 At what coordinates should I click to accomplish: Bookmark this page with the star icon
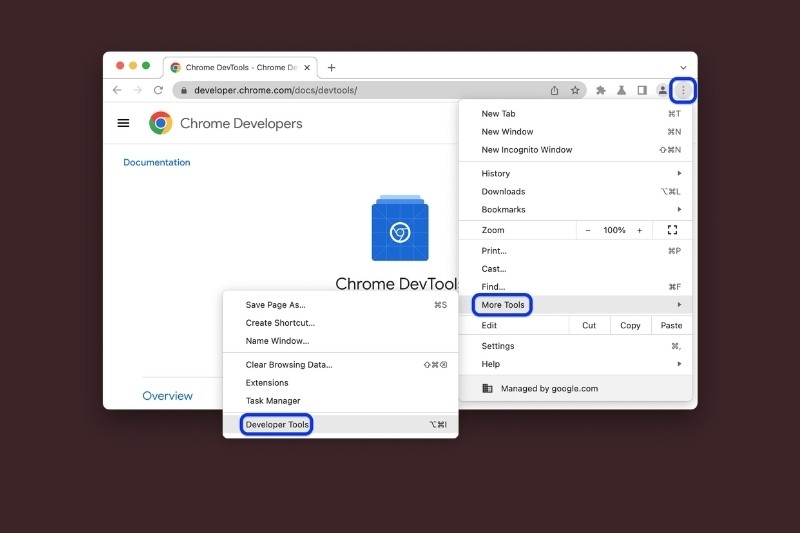575,90
